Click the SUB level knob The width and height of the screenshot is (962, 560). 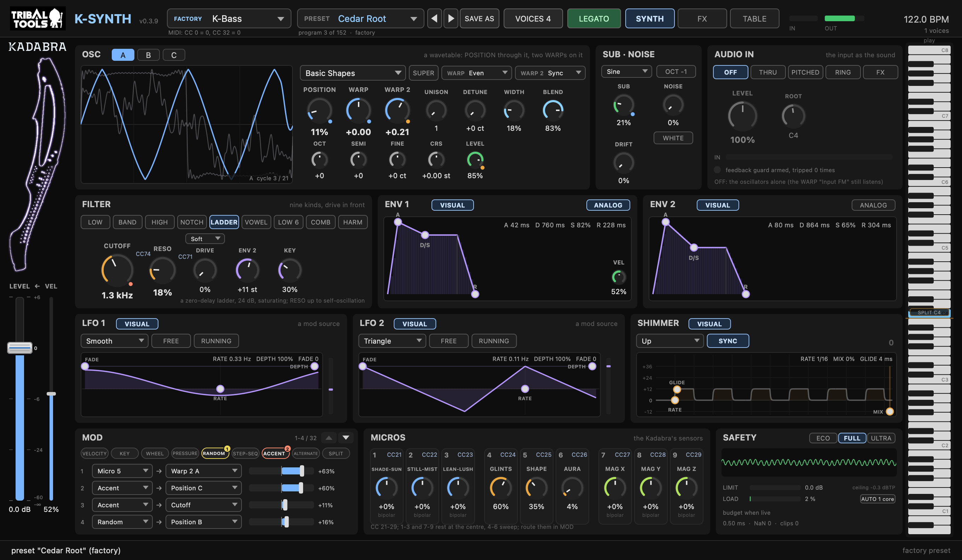624,105
